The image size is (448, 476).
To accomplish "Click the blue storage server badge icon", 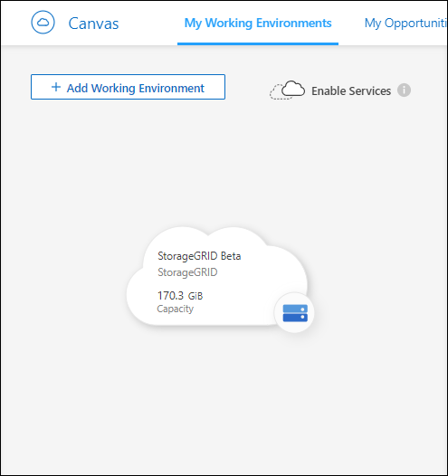I will coord(295,313).
